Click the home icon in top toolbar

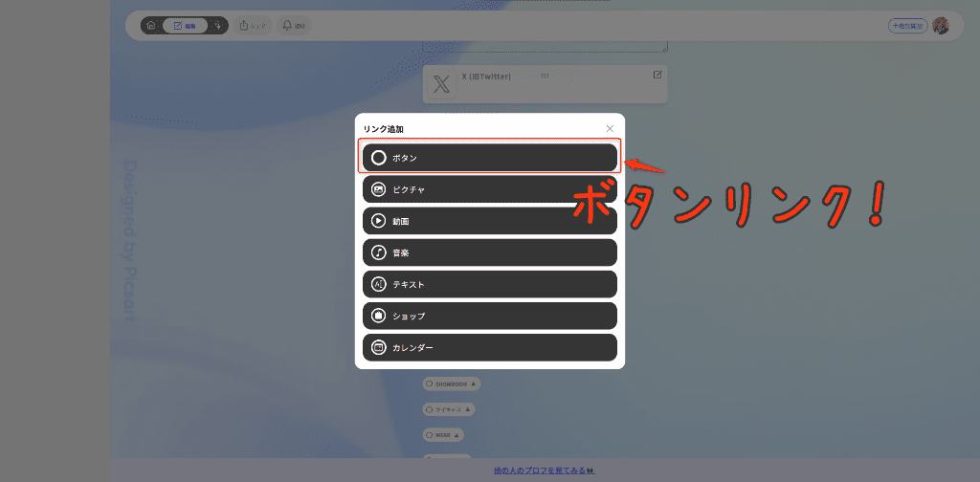click(151, 26)
